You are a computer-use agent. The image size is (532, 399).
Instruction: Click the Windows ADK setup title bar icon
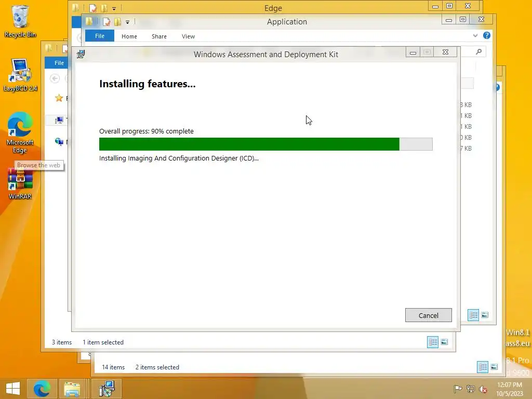tap(81, 54)
